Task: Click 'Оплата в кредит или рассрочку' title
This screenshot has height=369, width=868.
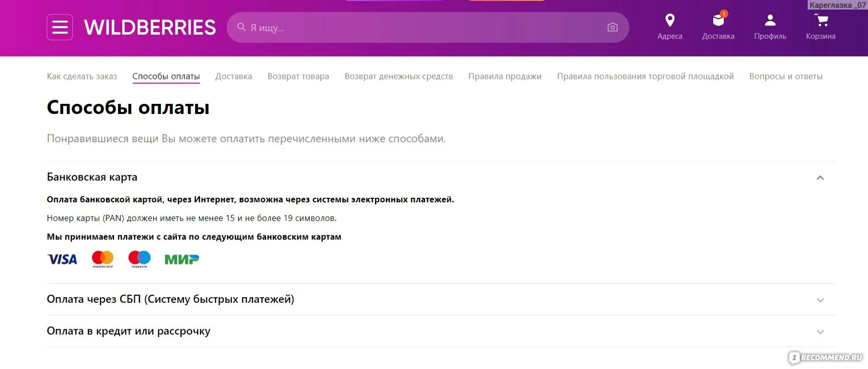Action: tap(129, 331)
